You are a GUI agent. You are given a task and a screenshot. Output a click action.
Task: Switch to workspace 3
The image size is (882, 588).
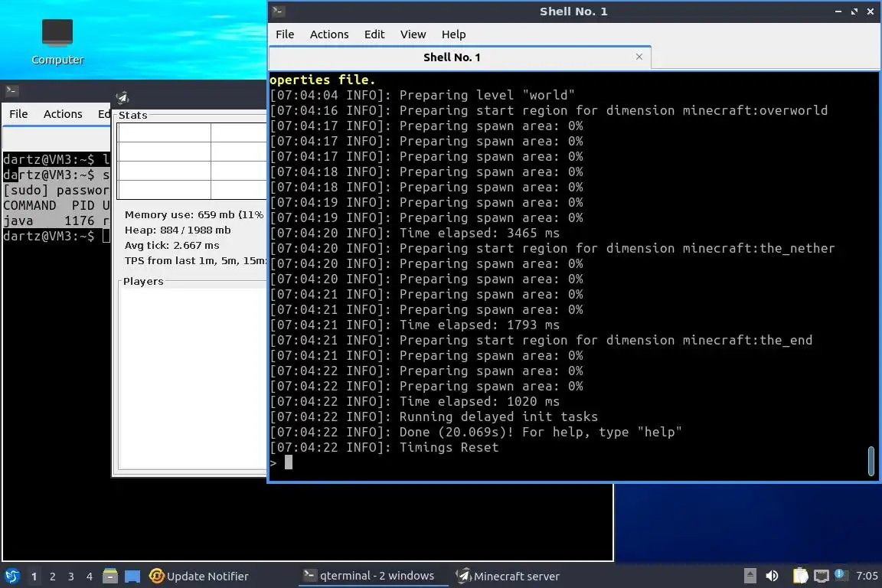pos(71,577)
